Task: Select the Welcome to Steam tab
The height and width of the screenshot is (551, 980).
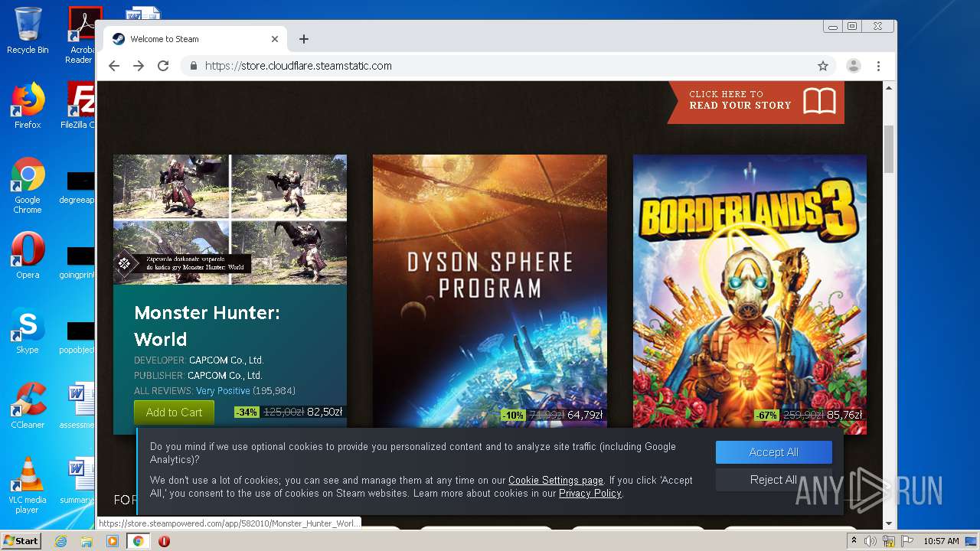Action: (194, 39)
